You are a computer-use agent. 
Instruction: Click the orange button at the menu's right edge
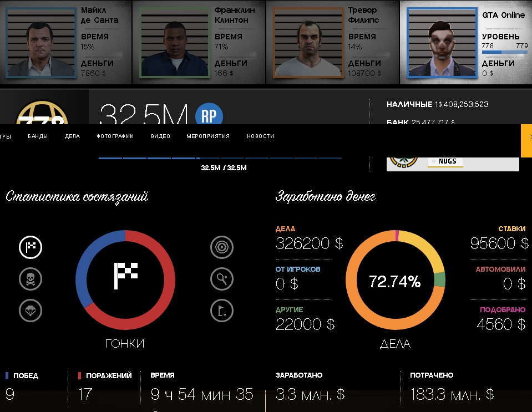[526, 141]
